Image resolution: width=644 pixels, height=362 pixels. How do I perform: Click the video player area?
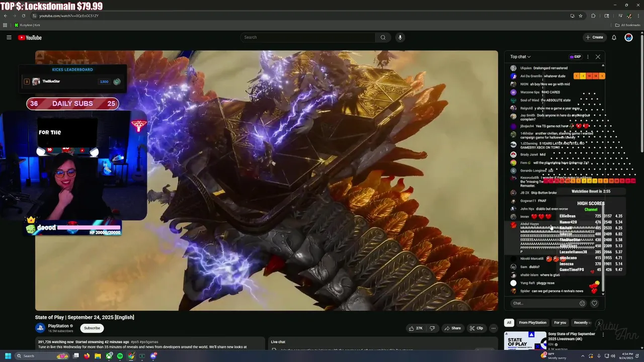[x=266, y=180]
